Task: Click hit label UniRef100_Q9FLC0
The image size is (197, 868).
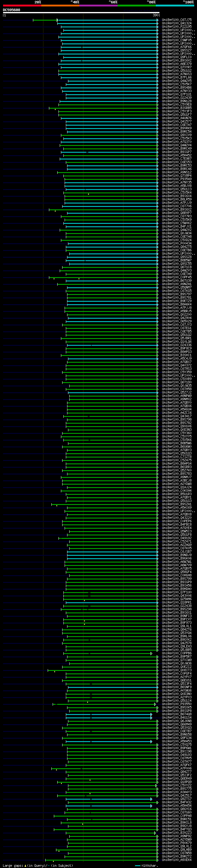Action: click(177, 57)
